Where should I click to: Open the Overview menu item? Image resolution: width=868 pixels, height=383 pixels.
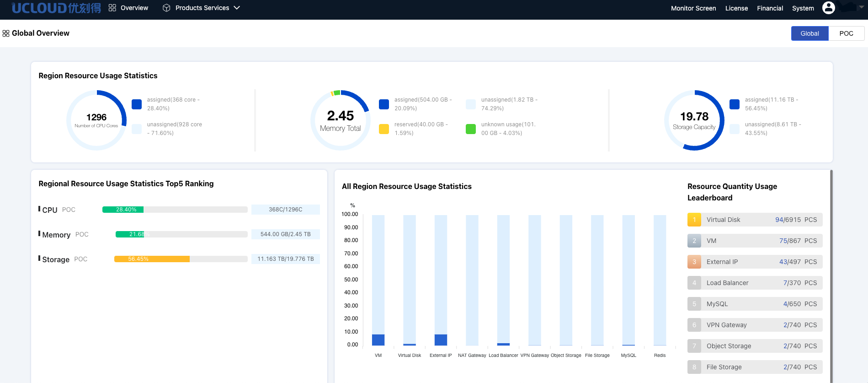(134, 8)
